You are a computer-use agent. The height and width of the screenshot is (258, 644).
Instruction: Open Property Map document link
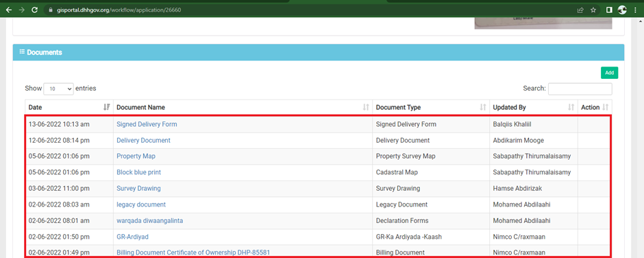click(136, 156)
